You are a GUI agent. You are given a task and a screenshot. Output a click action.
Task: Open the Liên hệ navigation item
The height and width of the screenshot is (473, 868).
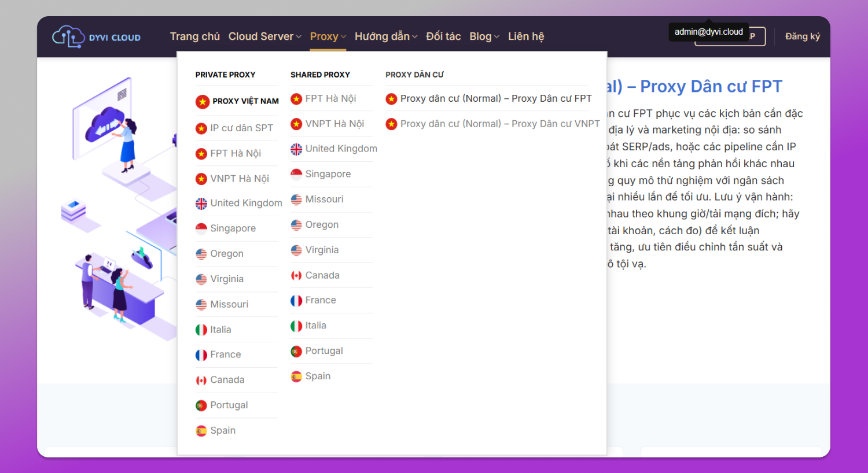click(x=526, y=36)
